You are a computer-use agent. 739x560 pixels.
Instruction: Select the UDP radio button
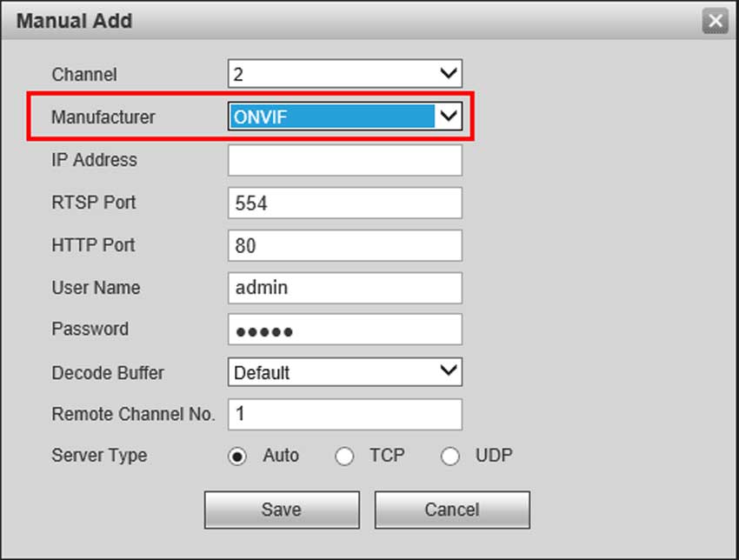(449, 457)
